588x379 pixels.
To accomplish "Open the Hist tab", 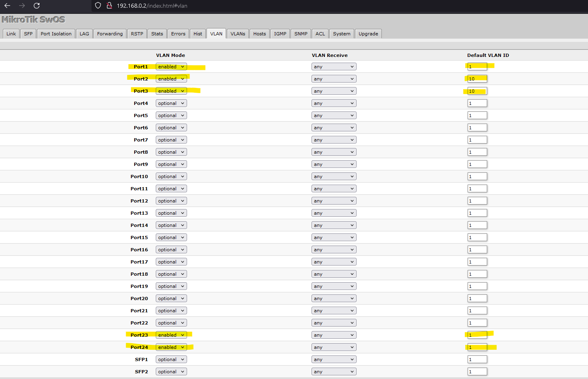I will tap(198, 34).
